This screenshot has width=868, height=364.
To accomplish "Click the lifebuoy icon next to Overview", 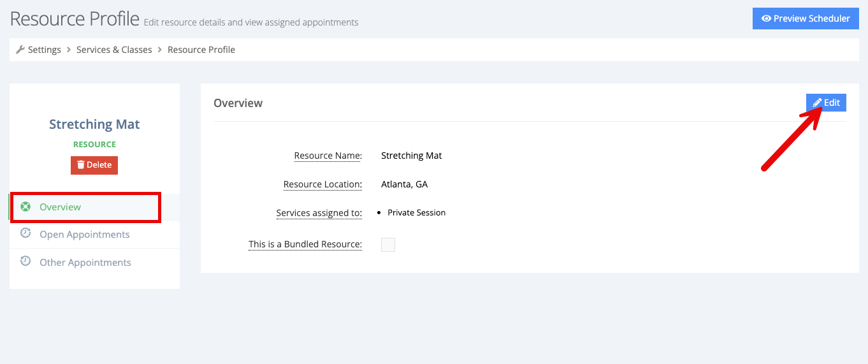I will [25, 207].
